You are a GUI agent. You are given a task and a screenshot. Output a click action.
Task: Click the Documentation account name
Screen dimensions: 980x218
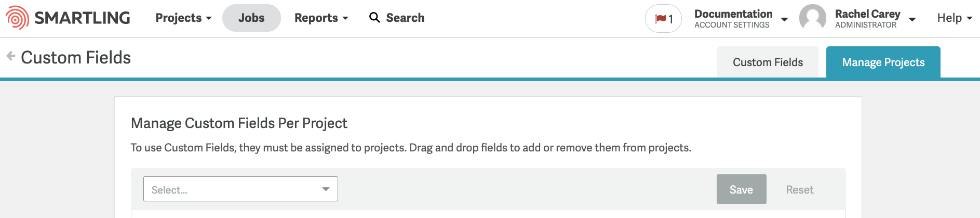click(733, 14)
